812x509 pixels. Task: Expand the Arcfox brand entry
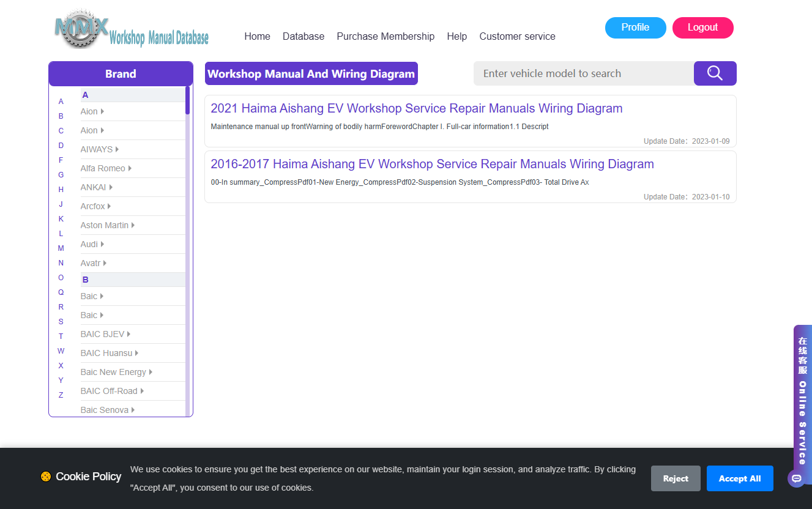click(x=95, y=206)
